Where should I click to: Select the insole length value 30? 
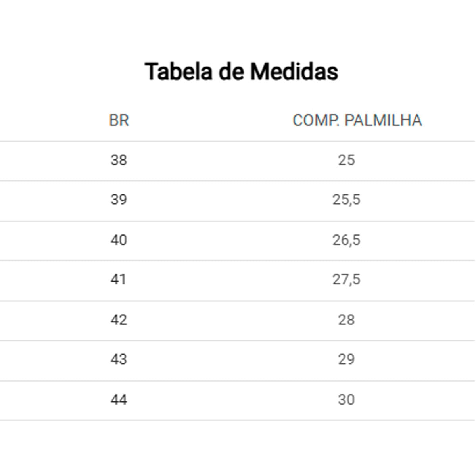click(346, 399)
